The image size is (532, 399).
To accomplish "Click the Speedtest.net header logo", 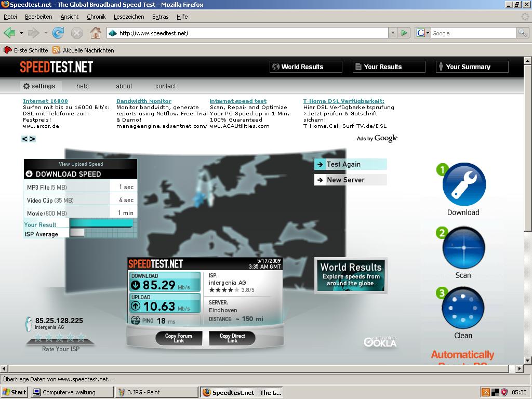I will 56,67.
